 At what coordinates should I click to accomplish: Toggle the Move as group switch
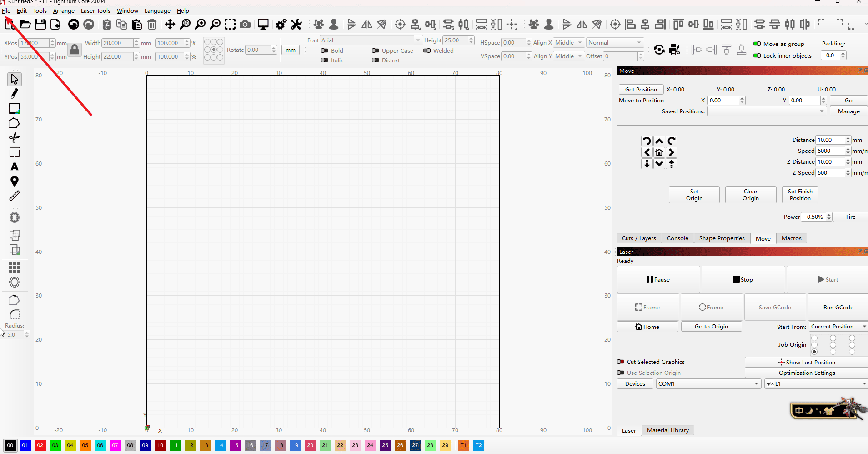click(x=757, y=44)
